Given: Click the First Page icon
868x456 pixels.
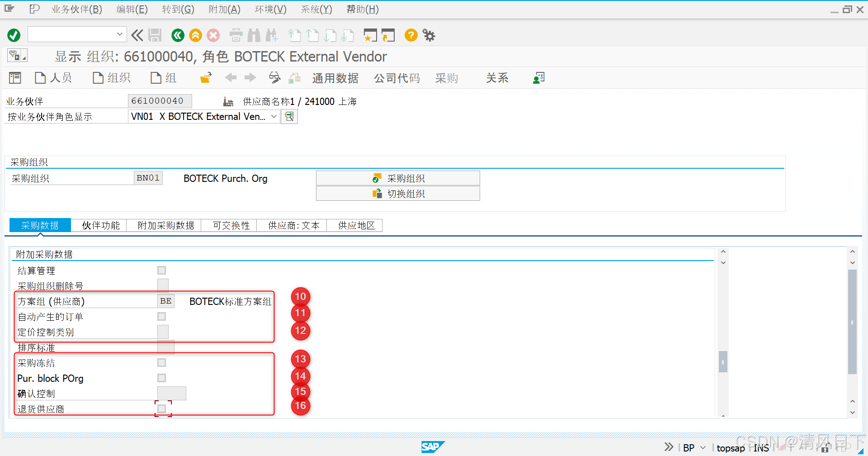Looking at the screenshot, I should [294, 35].
